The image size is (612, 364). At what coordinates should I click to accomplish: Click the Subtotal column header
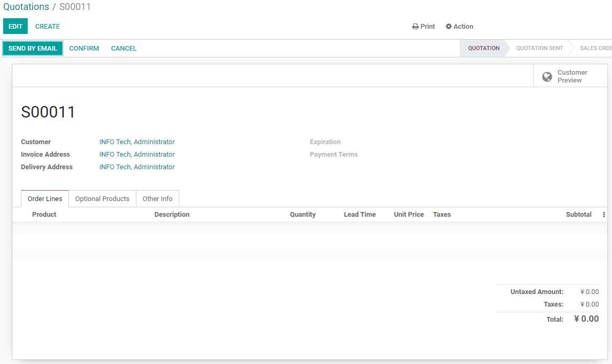pos(579,215)
